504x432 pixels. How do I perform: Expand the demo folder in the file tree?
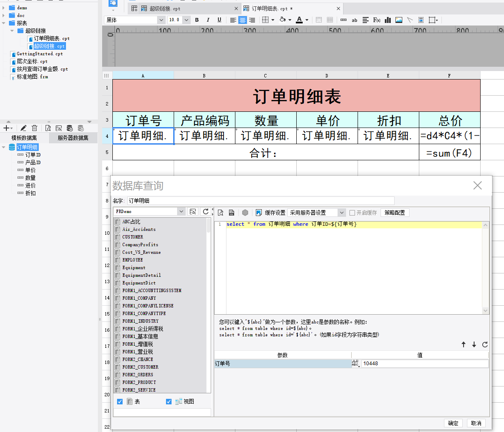click(x=3, y=8)
